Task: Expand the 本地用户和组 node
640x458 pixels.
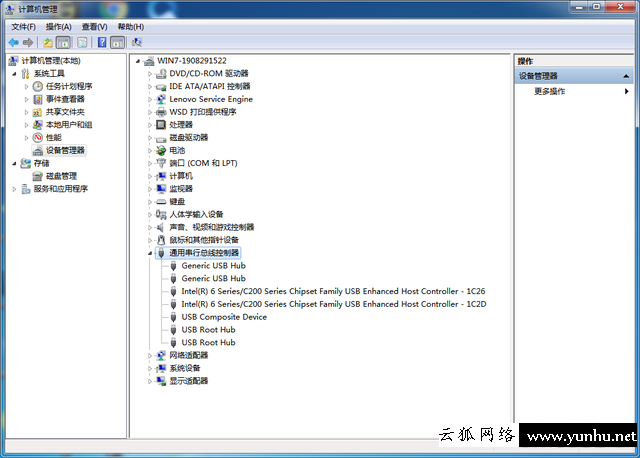Action: point(27,125)
